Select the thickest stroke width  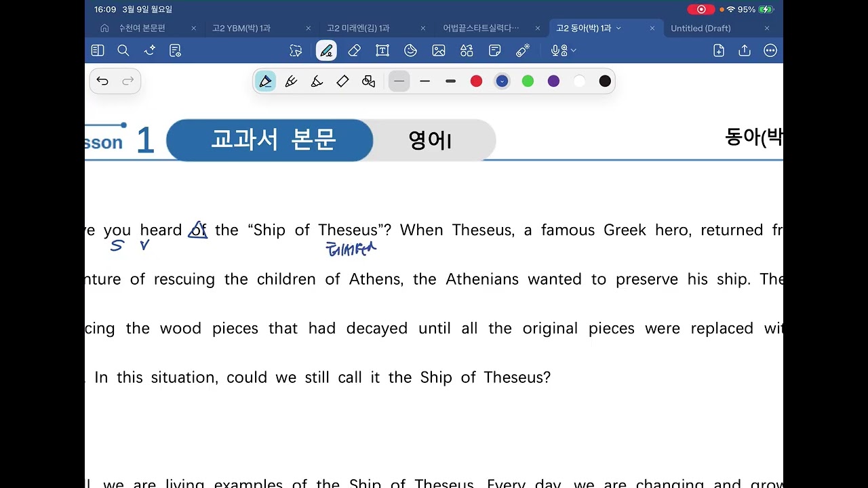(x=451, y=81)
